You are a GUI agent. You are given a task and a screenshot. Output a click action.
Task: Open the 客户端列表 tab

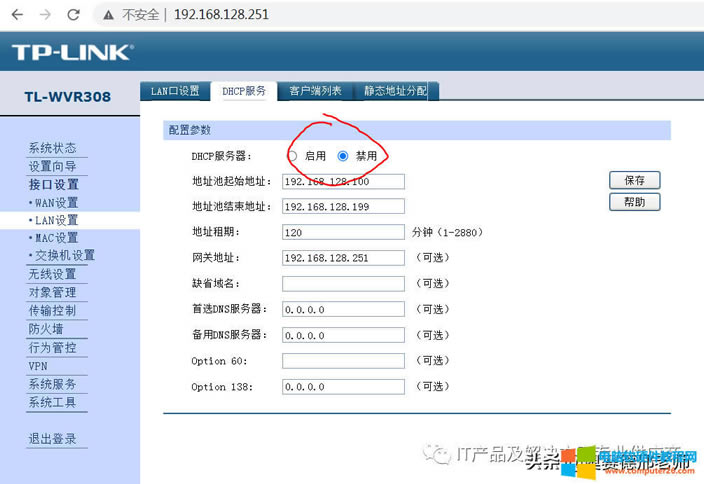(315, 91)
